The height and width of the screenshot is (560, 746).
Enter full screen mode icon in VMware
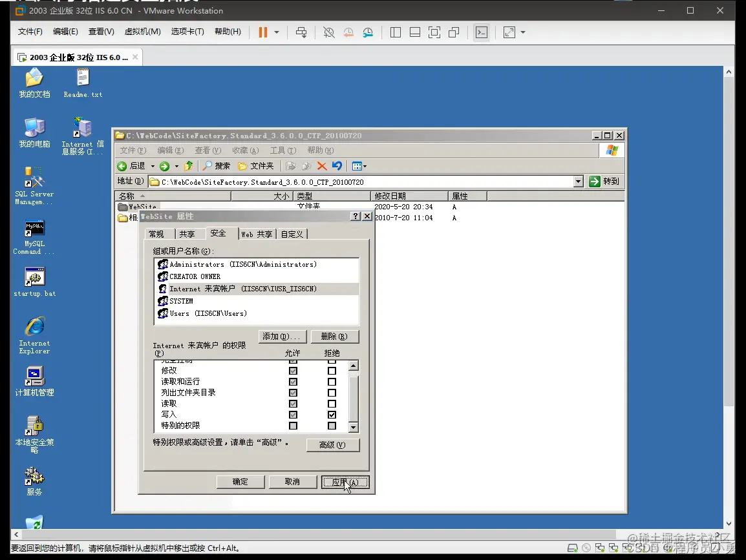(x=434, y=32)
